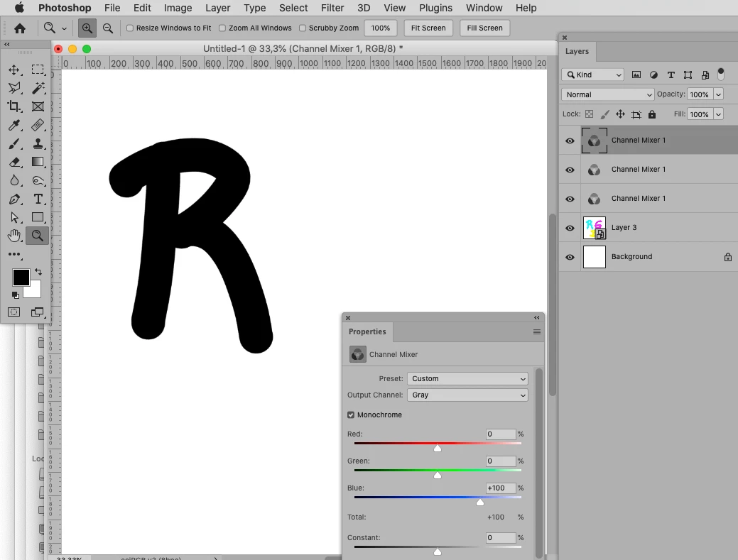Open the Plugins menu
Screen dimensions: 738x560
436,8
